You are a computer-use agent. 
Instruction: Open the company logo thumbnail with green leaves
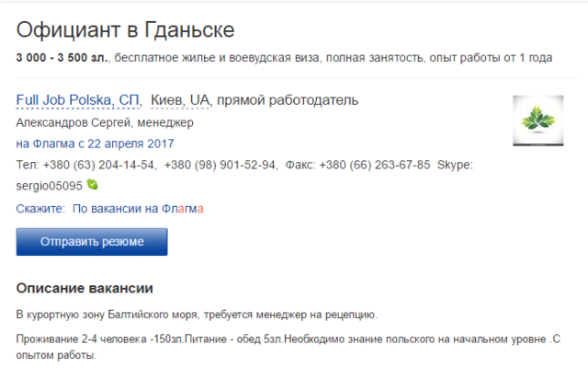click(538, 121)
